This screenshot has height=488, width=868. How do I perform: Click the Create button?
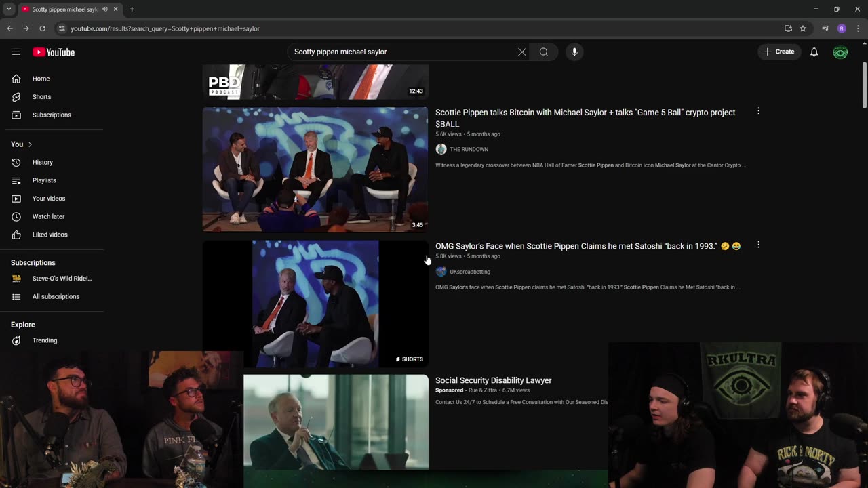click(779, 52)
